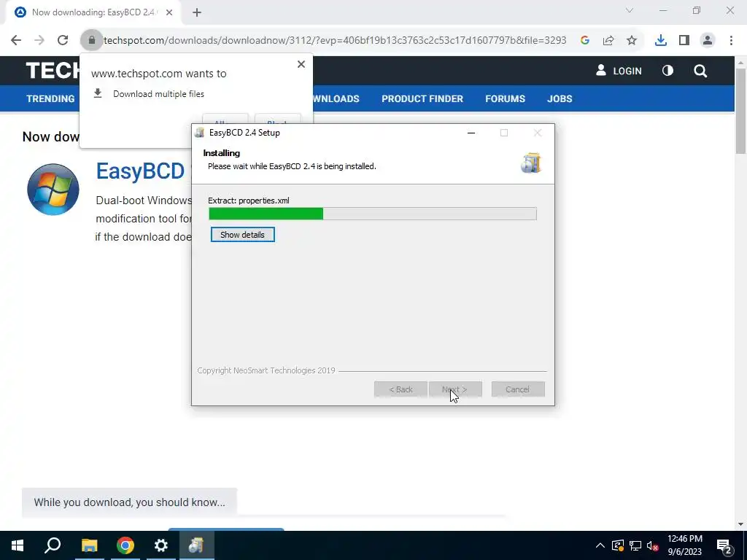This screenshot has height=560, width=747.
Task: Click the Back button in setup
Action: coord(400,389)
